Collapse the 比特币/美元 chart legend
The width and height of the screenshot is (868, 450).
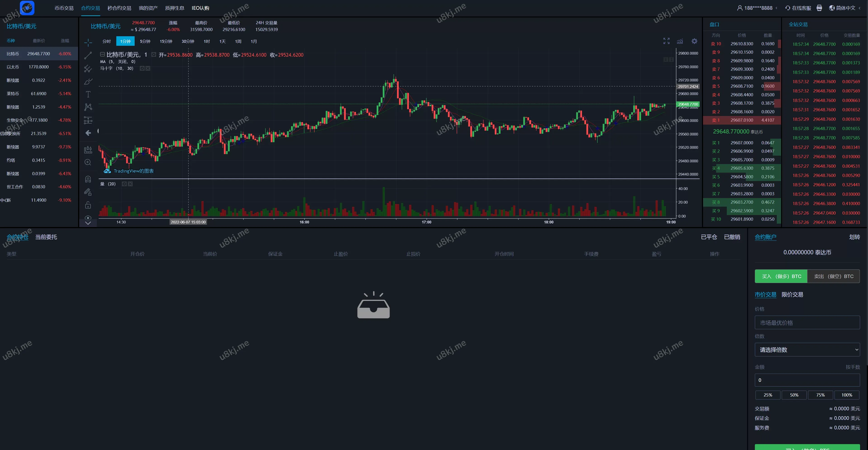click(102, 54)
